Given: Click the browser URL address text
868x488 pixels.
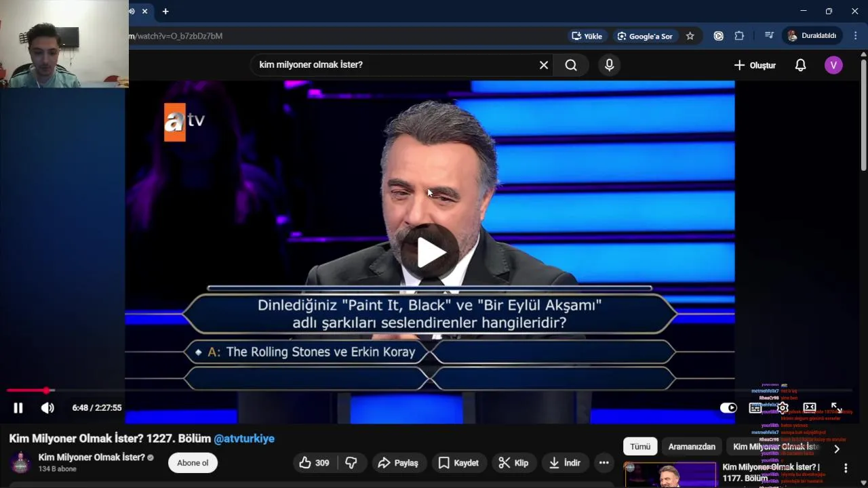Looking at the screenshot, I should pyautogui.click(x=176, y=36).
